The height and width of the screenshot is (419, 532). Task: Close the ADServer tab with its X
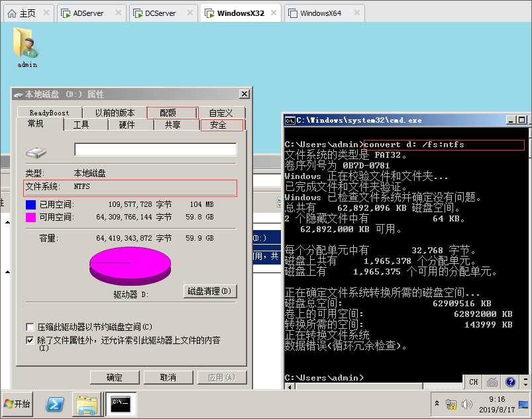tap(118, 13)
